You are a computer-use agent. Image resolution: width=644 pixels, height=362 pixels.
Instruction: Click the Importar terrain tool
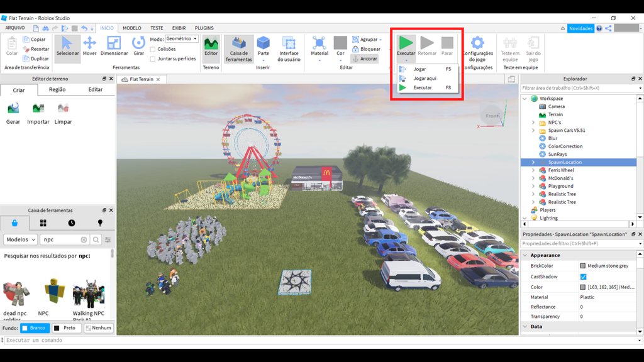coord(38,113)
